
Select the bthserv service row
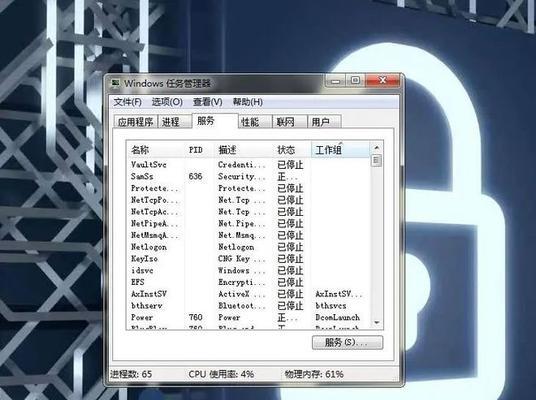(x=249, y=305)
